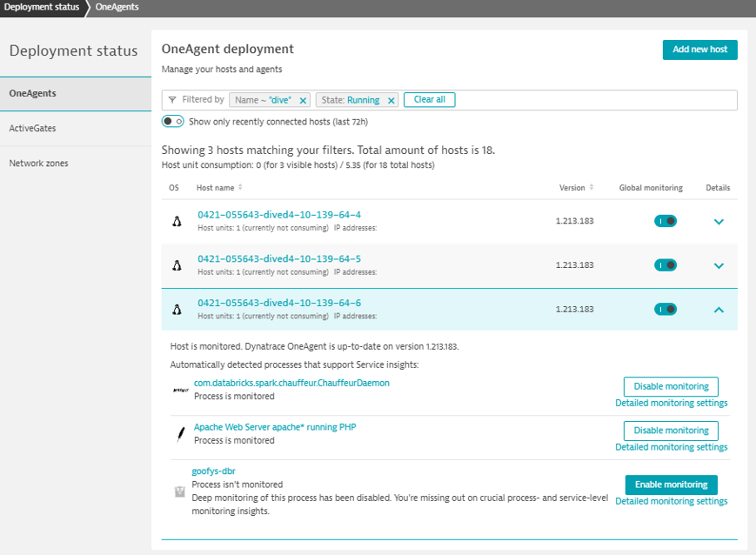Remove the Name ~ "dive" filter chip
The height and width of the screenshot is (555, 756).
tap(303, 100)
